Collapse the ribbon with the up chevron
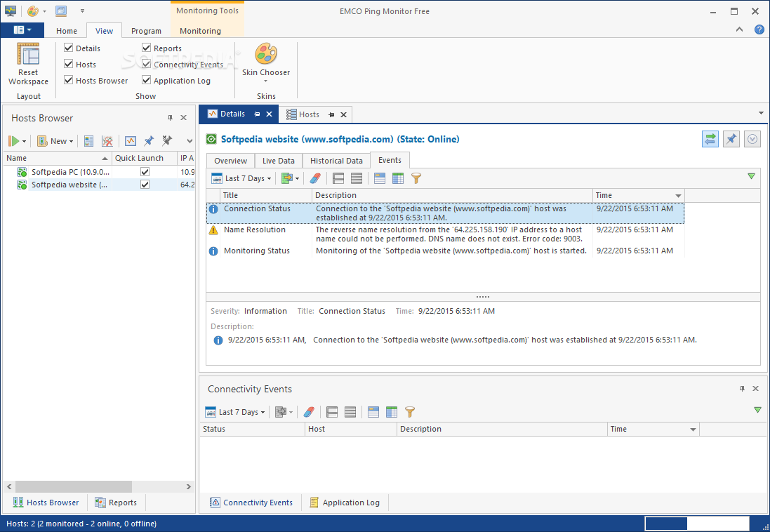 (x=739, y=29)
